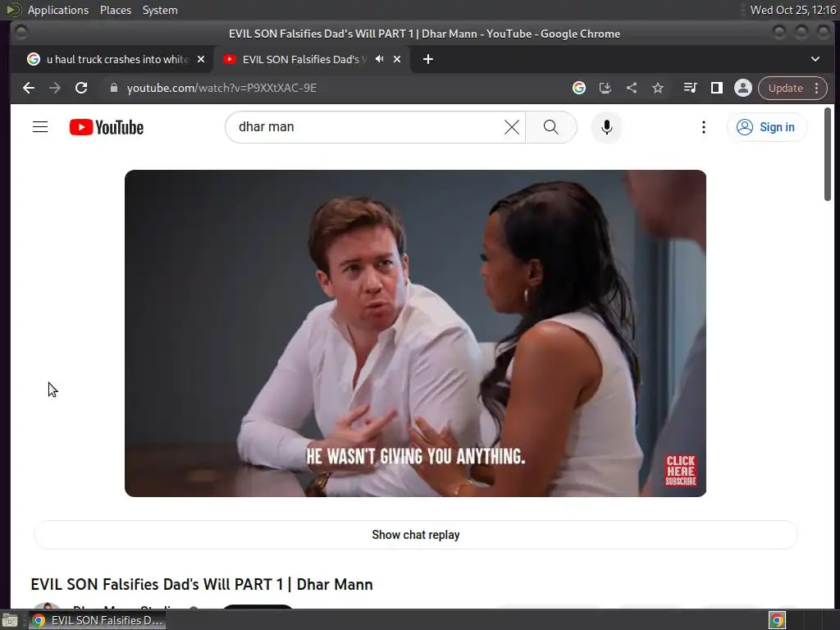The height and width of the screenshot is (630, 840).
Task: Clear the YouTube search text
Action: 512,127
